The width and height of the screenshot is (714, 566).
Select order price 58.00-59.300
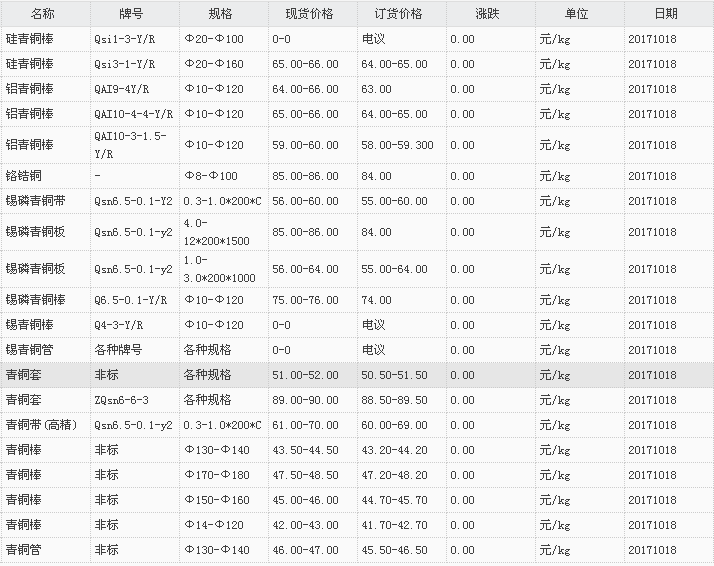[397, 145]
